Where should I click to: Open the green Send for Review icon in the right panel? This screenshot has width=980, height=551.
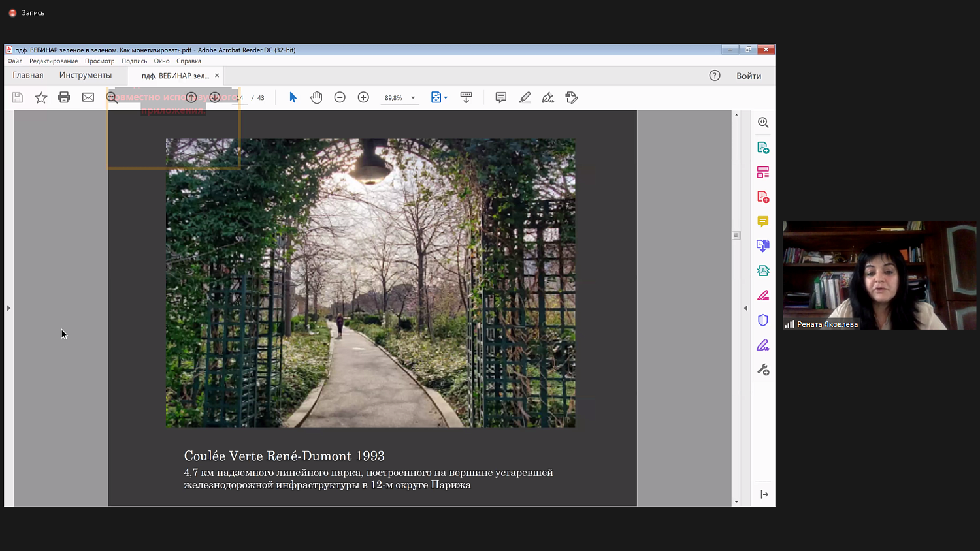tap(763, 271)
